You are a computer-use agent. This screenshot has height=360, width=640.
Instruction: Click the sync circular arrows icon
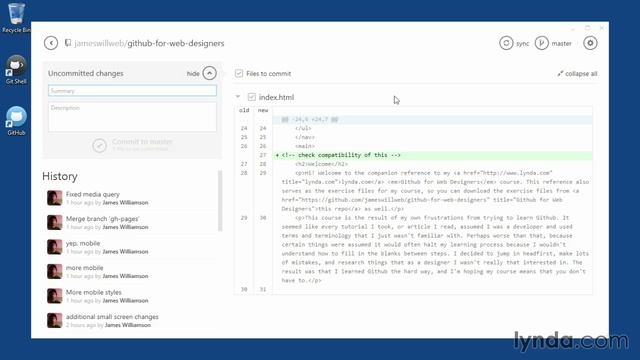[x=506, y=43]
